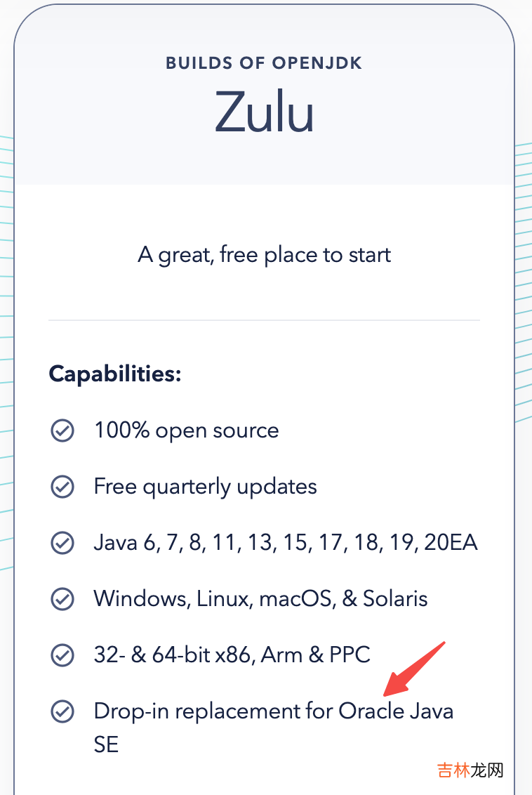Select the checkmark icon beside the Java versions list
The image size is (532, 795).
pos(62,543)
